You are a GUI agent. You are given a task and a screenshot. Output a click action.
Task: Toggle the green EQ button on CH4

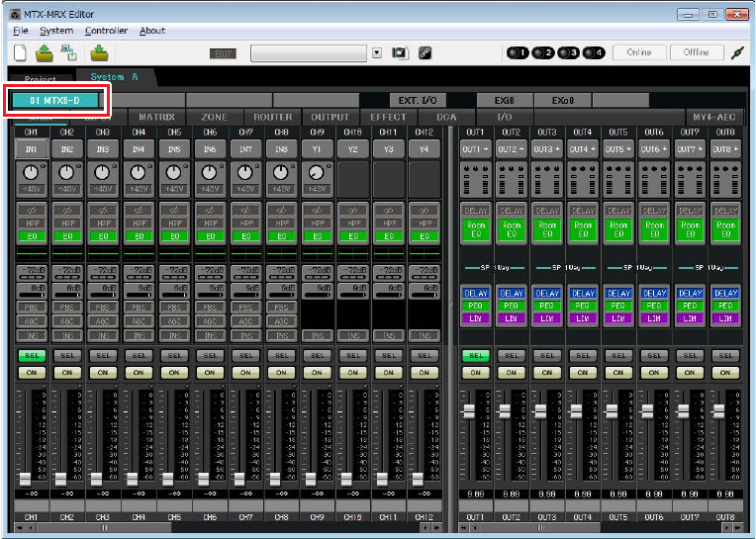pos(139,236)
